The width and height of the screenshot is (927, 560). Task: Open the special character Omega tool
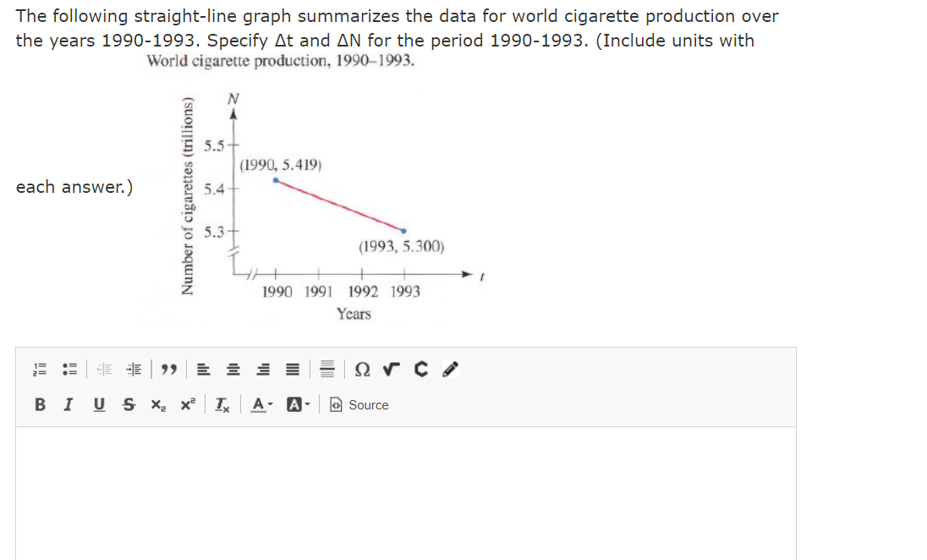pyautogui.click(x=362, y=371)
